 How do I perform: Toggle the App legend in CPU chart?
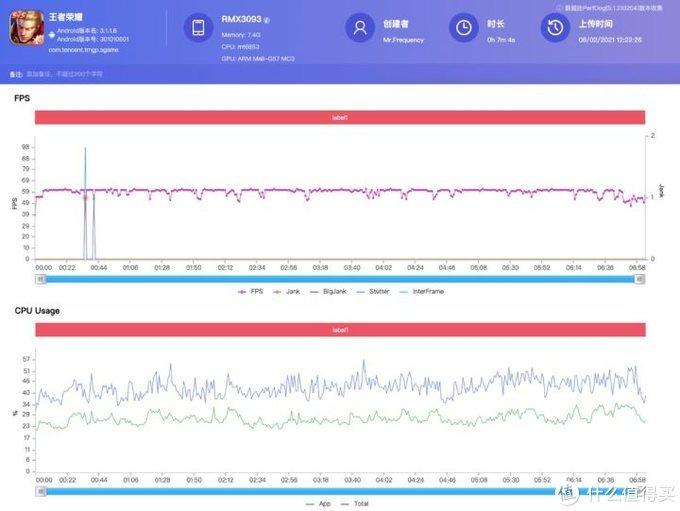(x=318, y=504)
